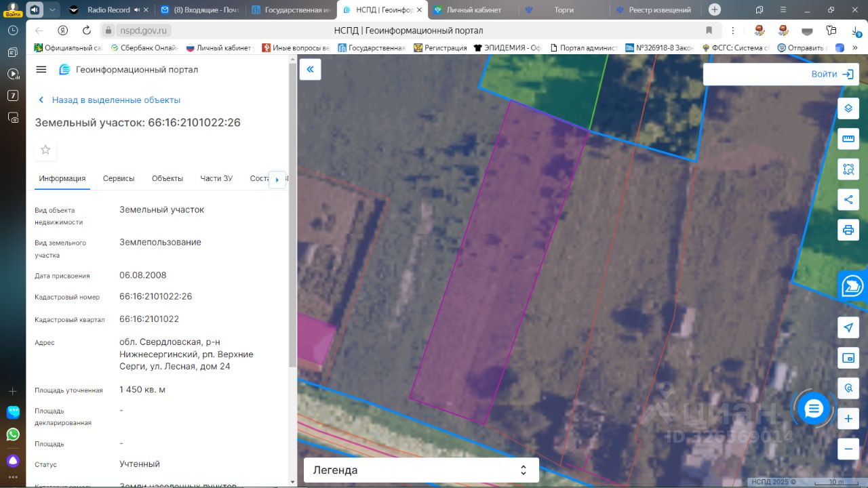
Task: Zoom in on the map
Action: tap(848, 419)
